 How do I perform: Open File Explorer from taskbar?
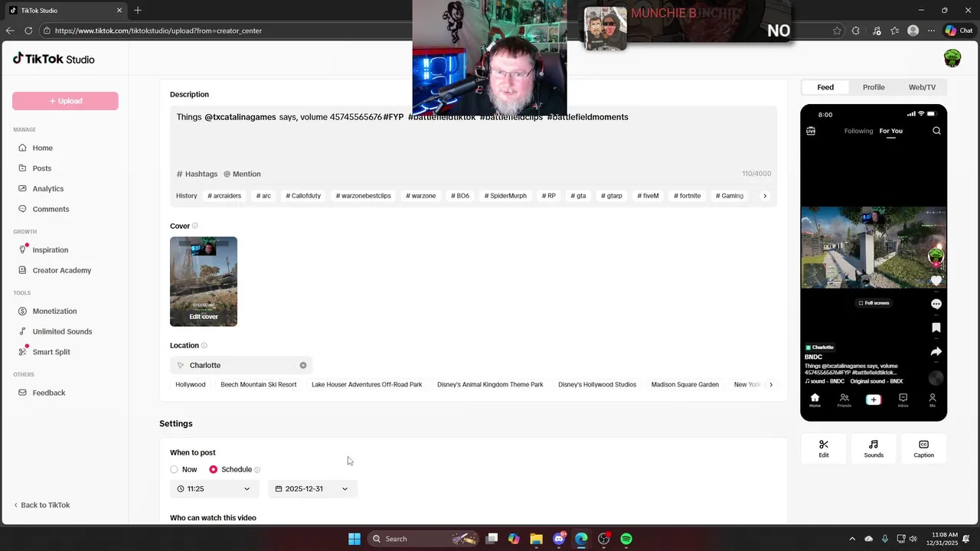coord(536,539)
